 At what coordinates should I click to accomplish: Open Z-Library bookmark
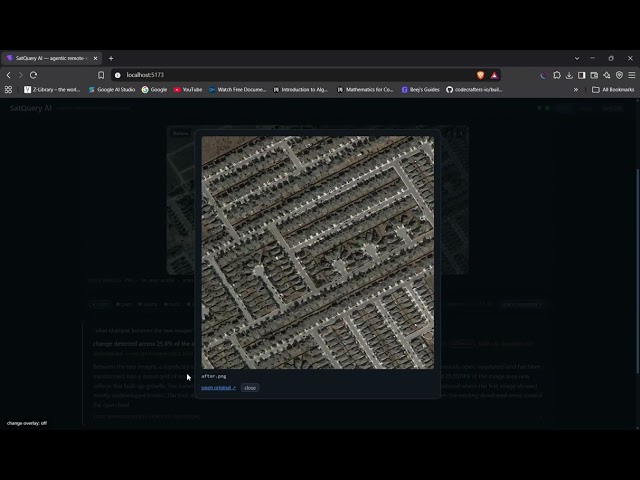coord(52,89)
